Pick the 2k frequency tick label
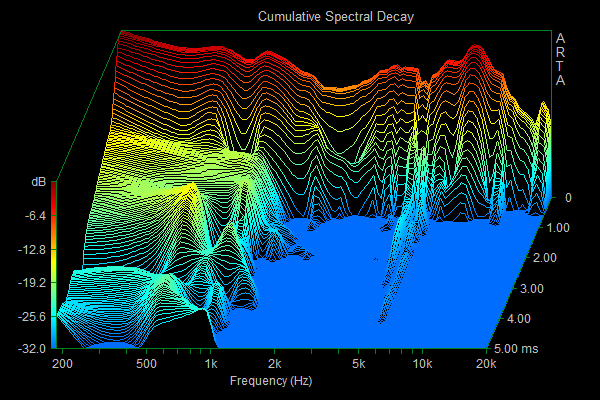This screenshot has width=600, height=400. pyautogui.click(x=275, y=364)
